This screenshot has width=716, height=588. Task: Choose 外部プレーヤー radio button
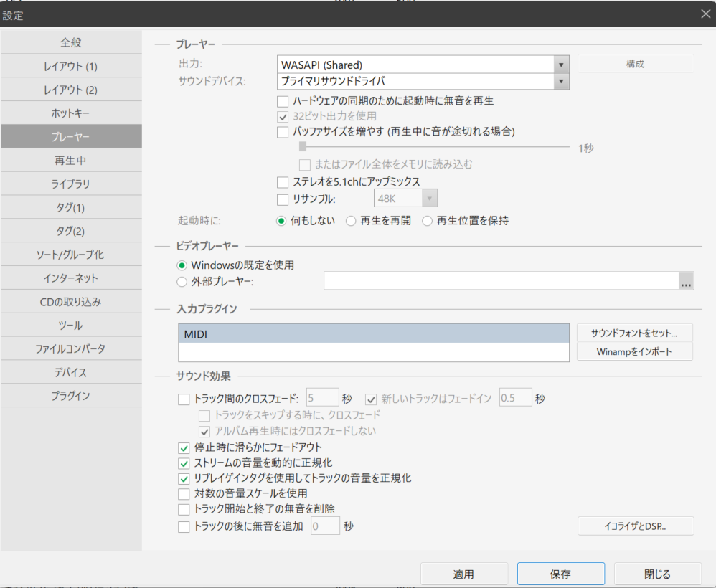coord(182,281)
